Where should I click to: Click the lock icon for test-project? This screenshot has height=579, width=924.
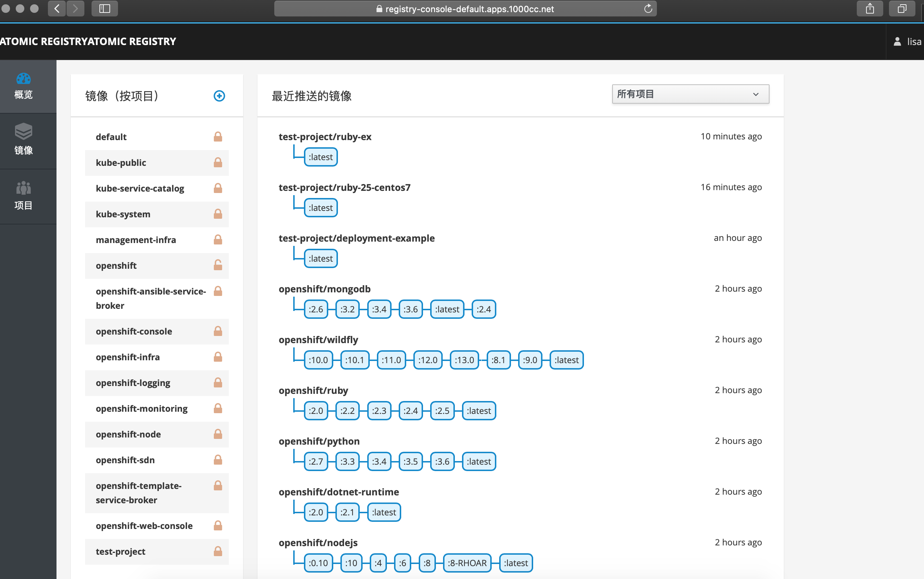218,551
